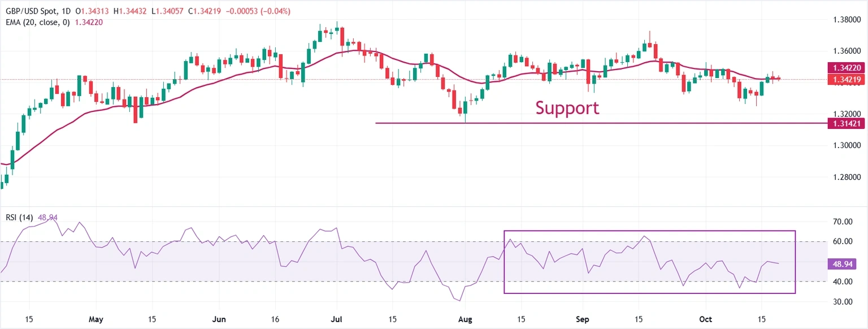Select the May label on time axis
This screenshot has height=329, width=868.
click(97, 319)
